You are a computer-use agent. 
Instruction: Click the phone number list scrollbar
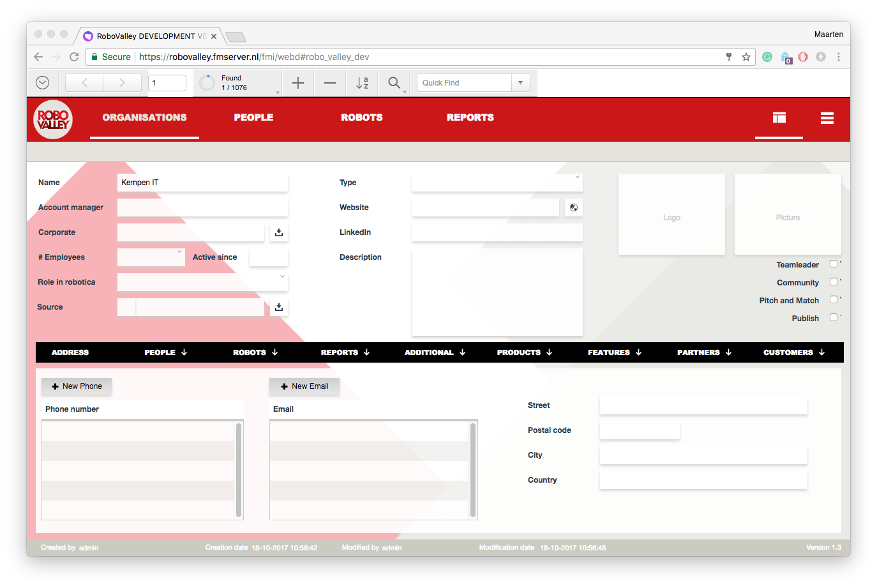tap(239, 470)
